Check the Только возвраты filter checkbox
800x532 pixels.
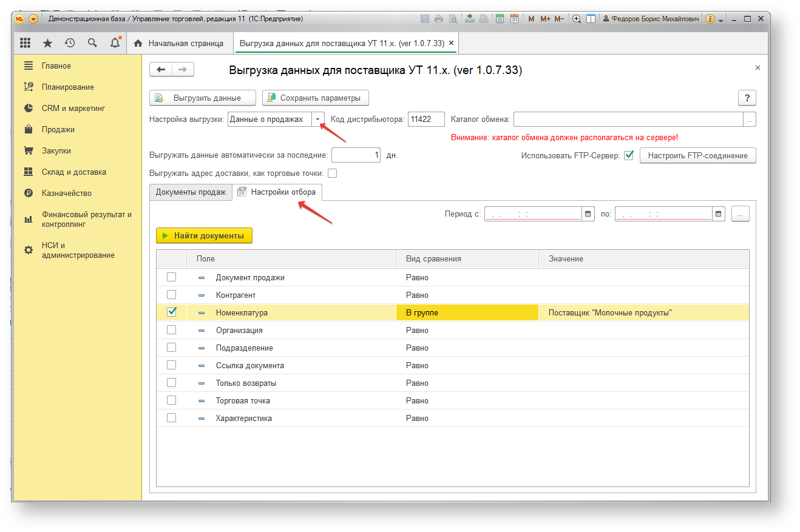point(172,382)
